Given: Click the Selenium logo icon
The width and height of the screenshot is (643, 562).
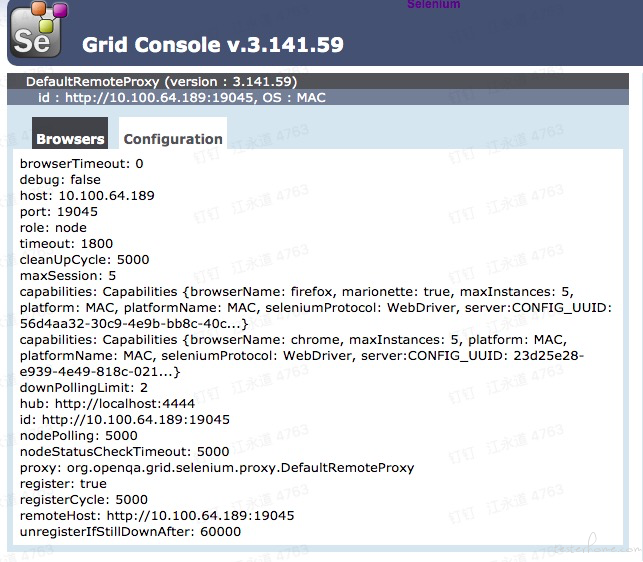Looking at the screenshot, I should 39,30.
